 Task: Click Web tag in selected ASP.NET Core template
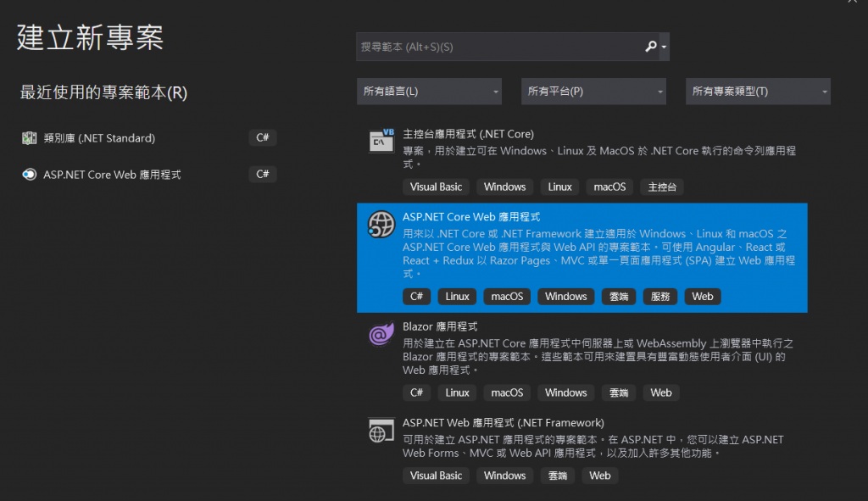tap(703, 297)
